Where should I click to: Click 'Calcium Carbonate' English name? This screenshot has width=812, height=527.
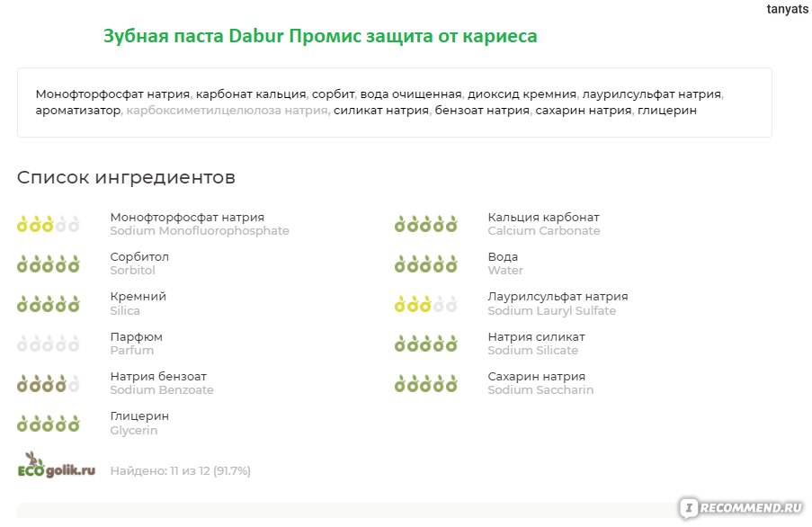pos(544,231)
